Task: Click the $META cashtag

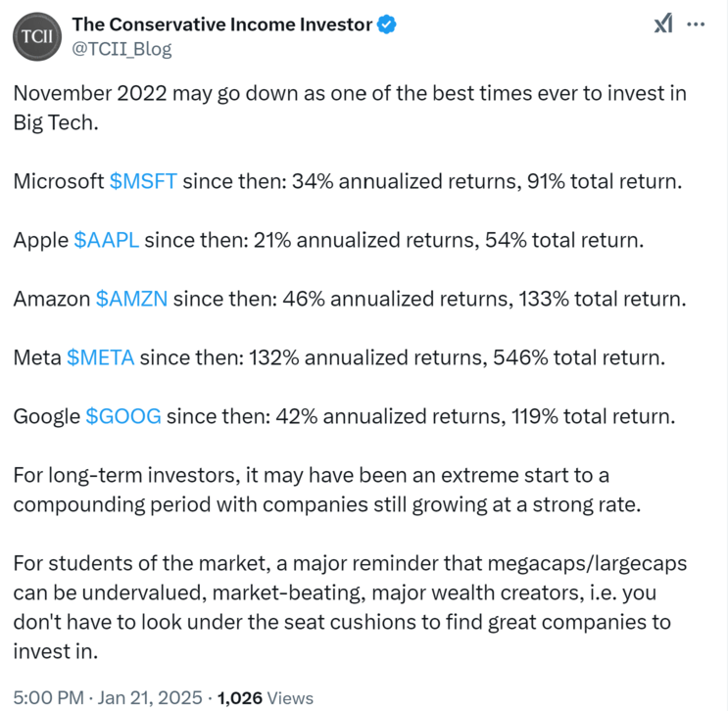Action: point(101,357)
